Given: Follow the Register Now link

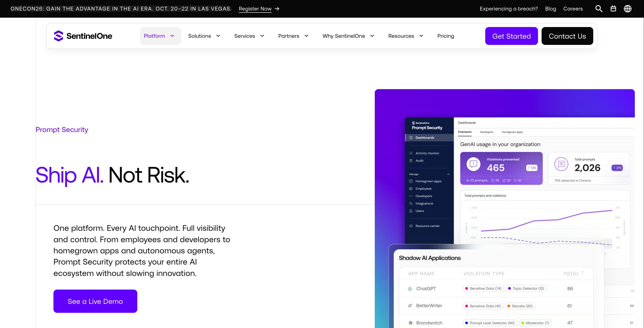Looking at the screenshot, I should (x=255, y=9).
